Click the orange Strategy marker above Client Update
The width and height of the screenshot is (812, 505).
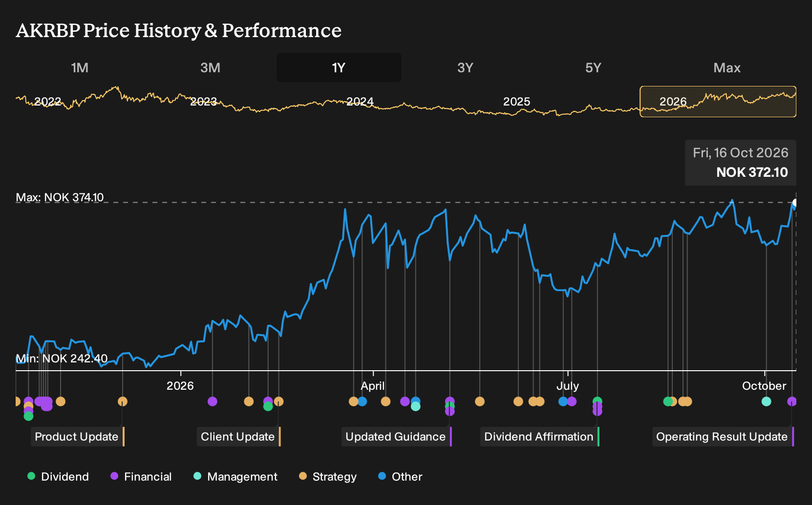(278, 401)
